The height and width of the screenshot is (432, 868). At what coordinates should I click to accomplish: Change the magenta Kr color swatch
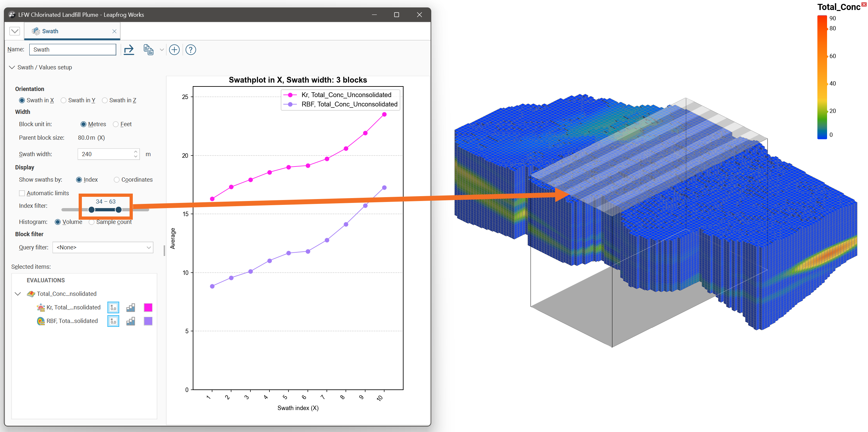(x=148, y=307)
